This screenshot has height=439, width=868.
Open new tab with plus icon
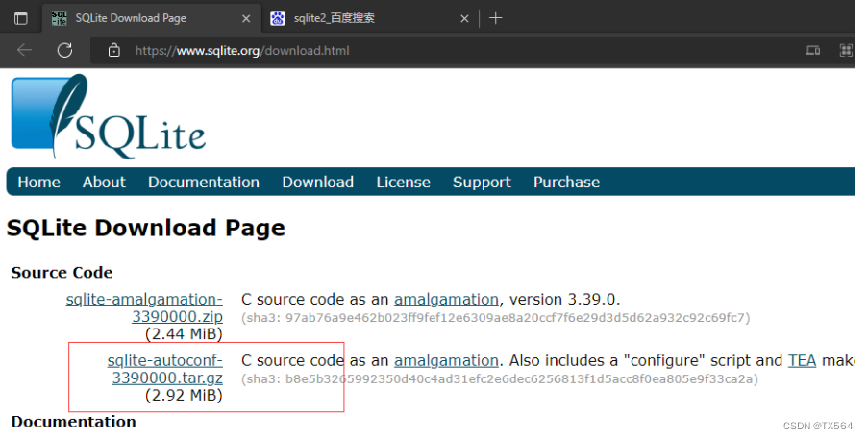pos(495,18)
